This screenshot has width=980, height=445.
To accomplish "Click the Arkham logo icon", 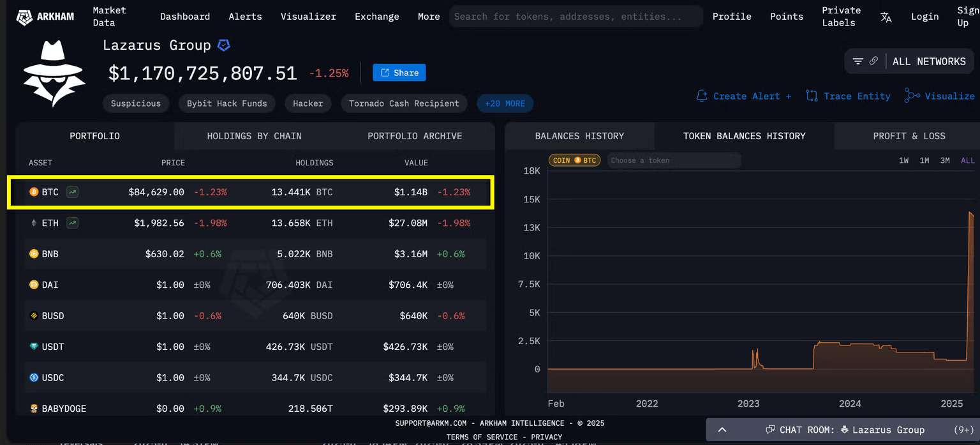I will (x=24, y=17).
